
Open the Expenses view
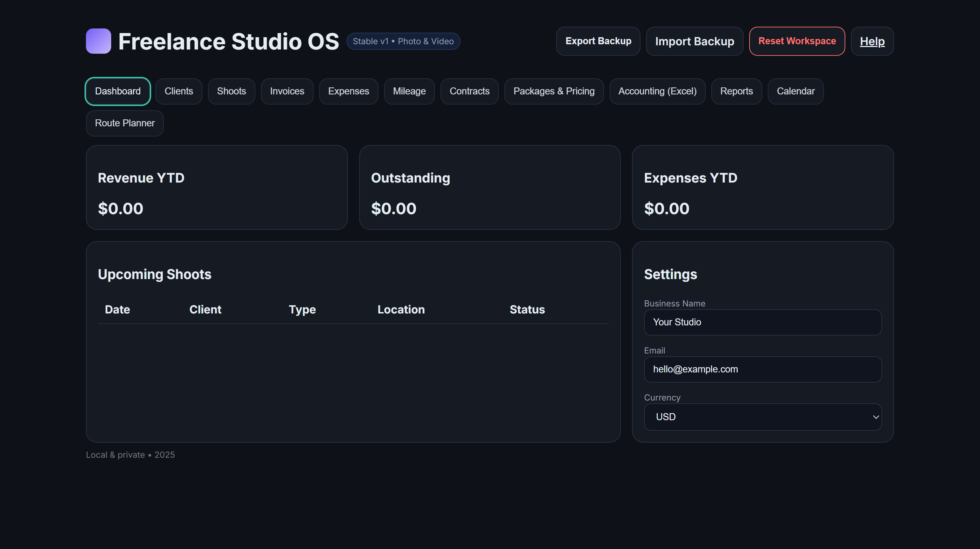pos(349,91)
